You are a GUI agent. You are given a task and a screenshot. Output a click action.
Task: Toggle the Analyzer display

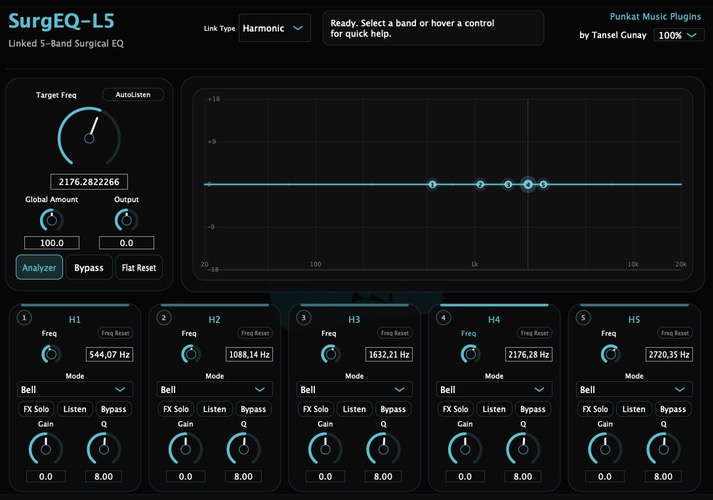point(39,268)
